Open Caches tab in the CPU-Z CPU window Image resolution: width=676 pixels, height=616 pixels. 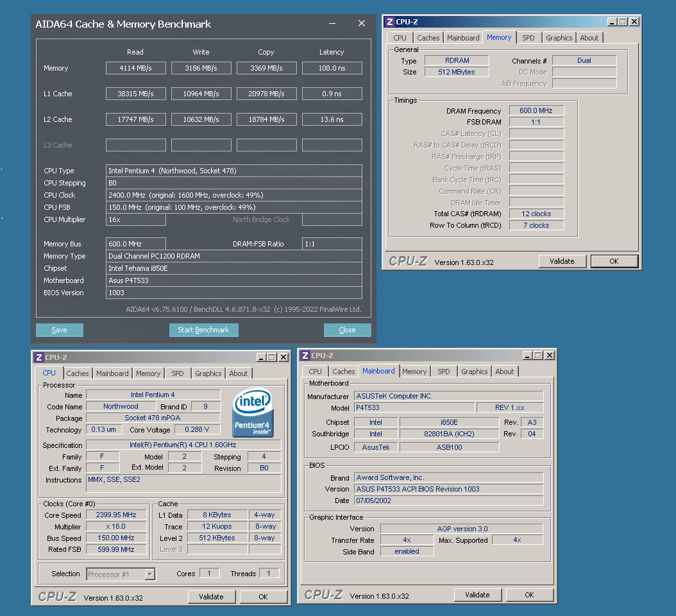tap(77, 373)
